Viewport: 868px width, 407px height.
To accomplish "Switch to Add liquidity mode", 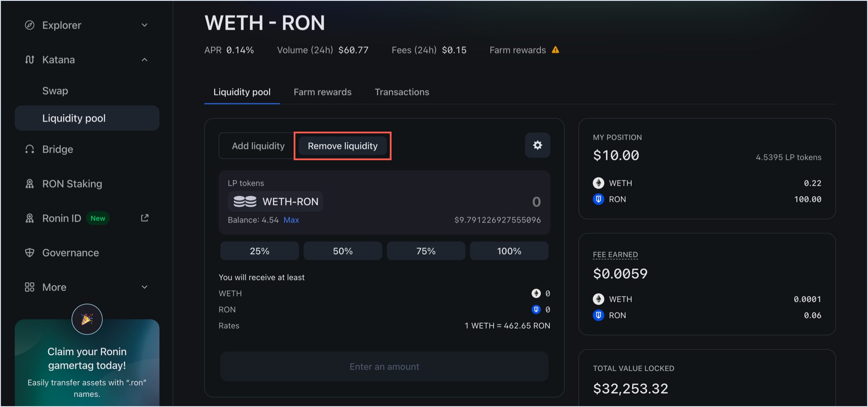I will [258, 146].
